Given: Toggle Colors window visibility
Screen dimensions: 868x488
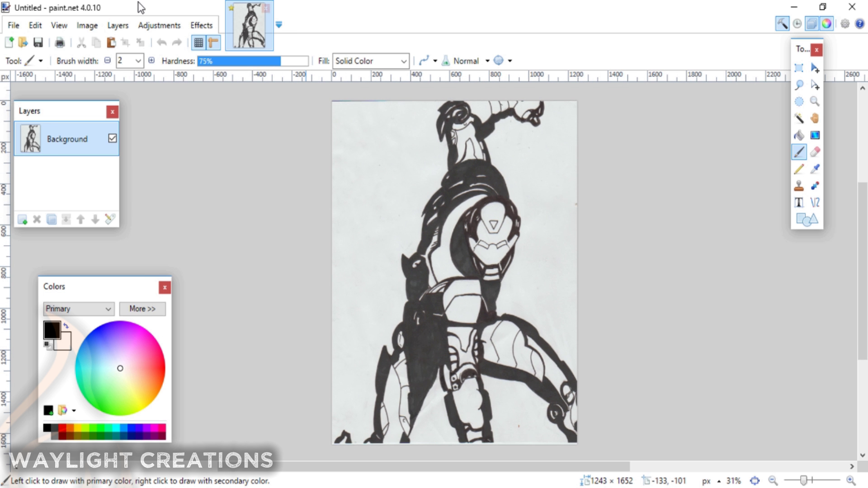Looking at the screenshot, I should [x=827, y=23].
